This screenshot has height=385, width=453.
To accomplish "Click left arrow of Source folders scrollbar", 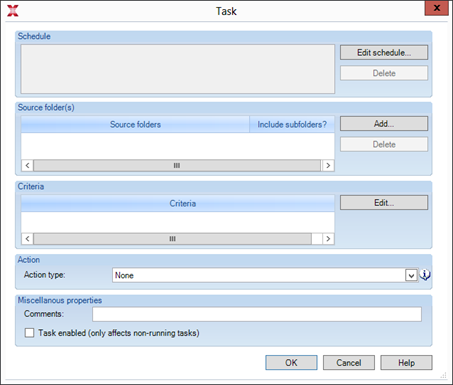I will (x=27, y=165).
